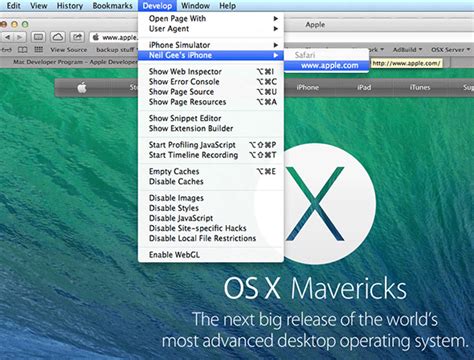Image resolution: width=474 pixels, height=360 pixels.
Task: Open the iTunes section on apple.com
Action: [x=420, y=88]
